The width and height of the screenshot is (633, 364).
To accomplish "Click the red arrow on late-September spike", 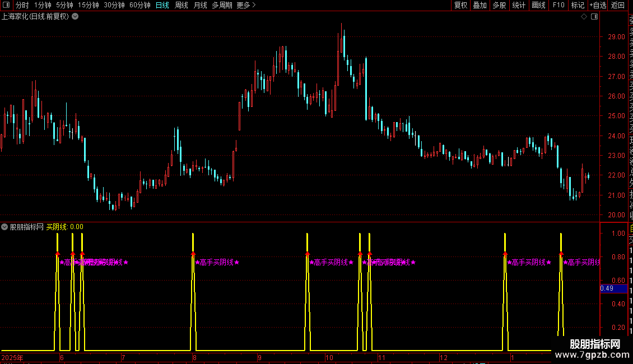I will [308, 254].
